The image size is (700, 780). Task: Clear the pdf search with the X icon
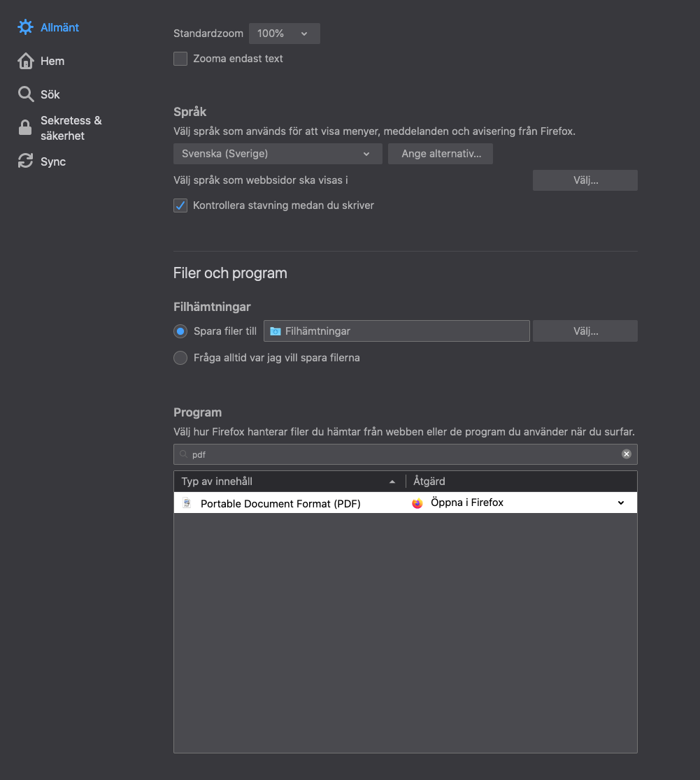[627, 454]
